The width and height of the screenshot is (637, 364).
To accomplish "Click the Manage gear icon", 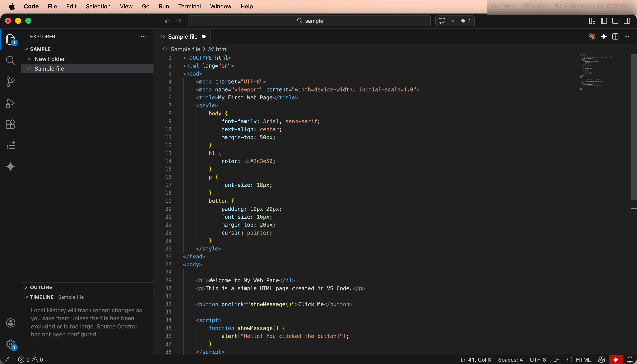I will 10,344.
